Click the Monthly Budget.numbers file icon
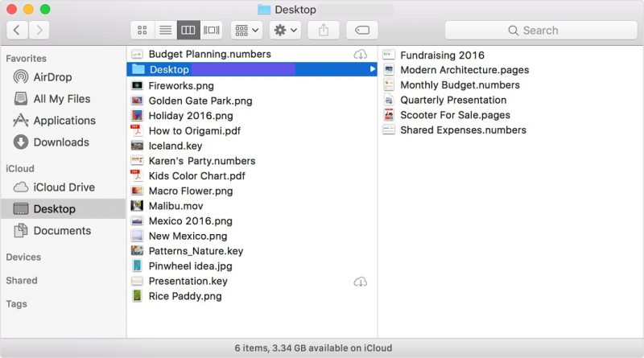The width and height of the screenshot is (644, 358). pyautogui.click(x=389, y=85)
